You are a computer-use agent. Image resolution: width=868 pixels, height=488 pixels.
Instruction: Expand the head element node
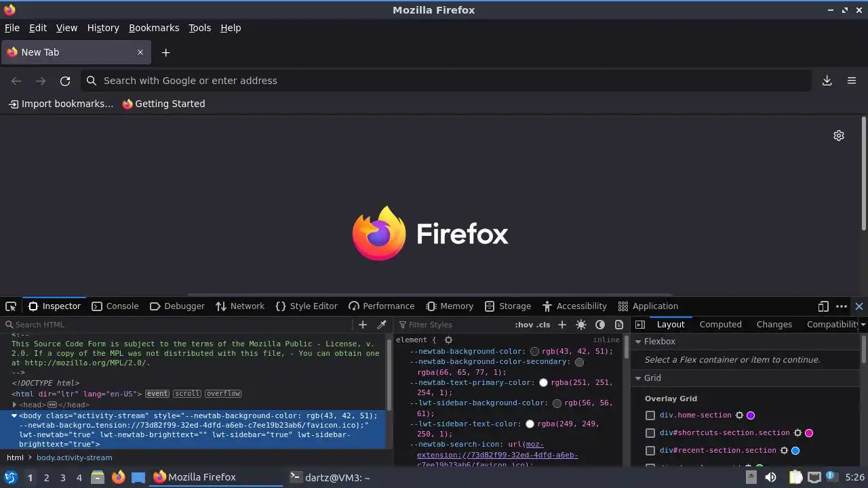[x=14, y=405]
